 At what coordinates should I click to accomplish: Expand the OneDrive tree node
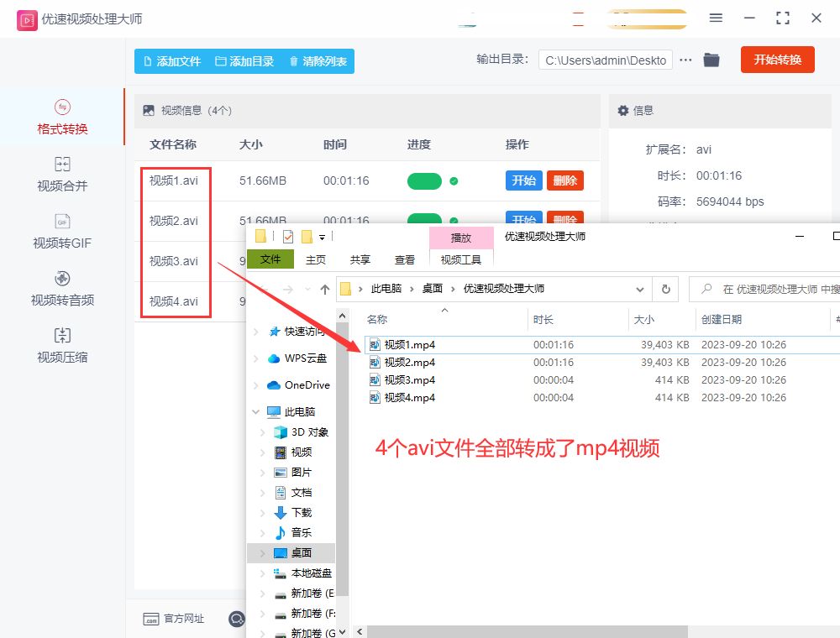256,385
